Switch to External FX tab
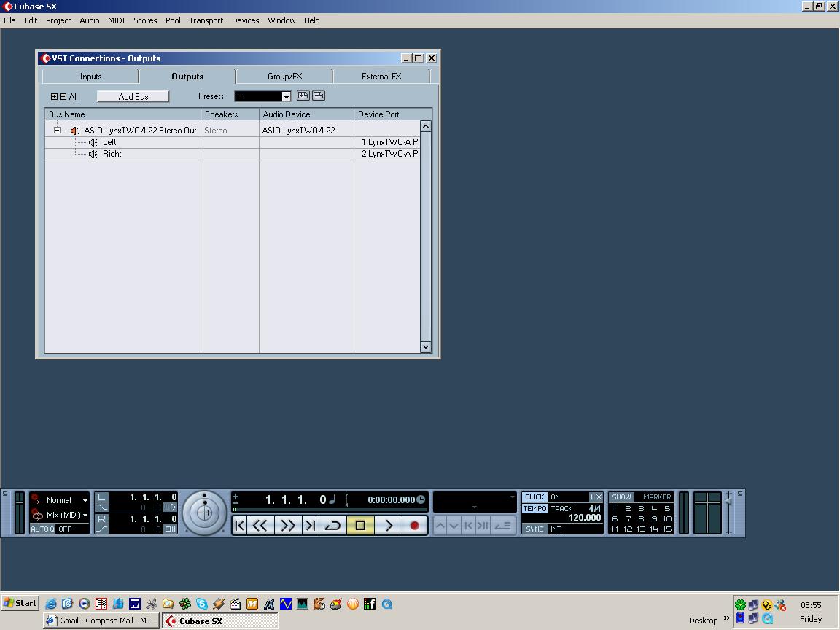 tap(381, 77)
